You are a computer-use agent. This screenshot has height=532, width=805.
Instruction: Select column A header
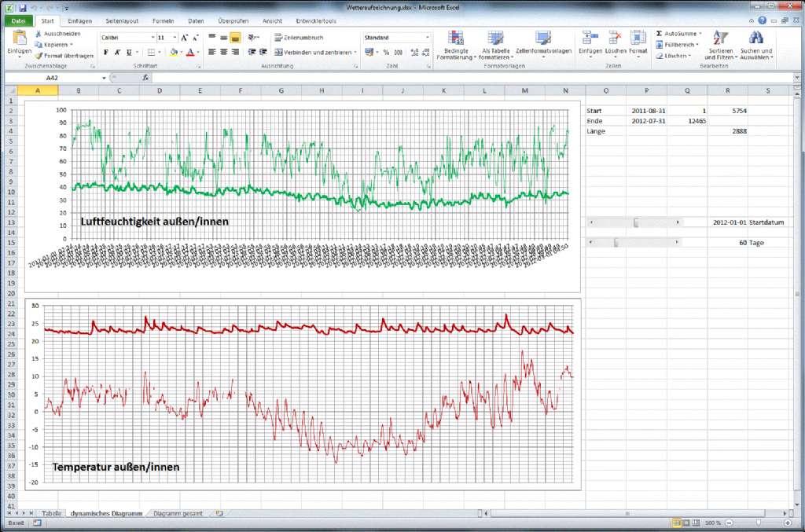pyautogui.click(x=38, y=91)
